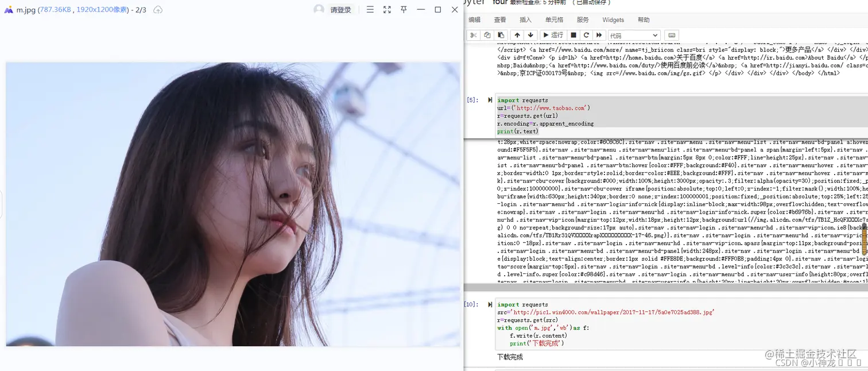868x371 pixels.
Task: Upload image to cloud icon in viewer
Action: click(x=158, y=10)
